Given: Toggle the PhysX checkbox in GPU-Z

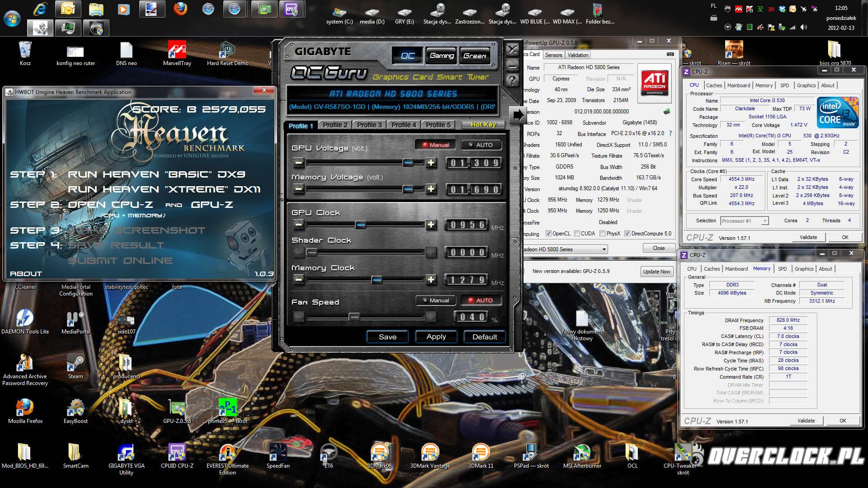Looking at the screenshot, I should pyautogui.click(x=602, y=234).
